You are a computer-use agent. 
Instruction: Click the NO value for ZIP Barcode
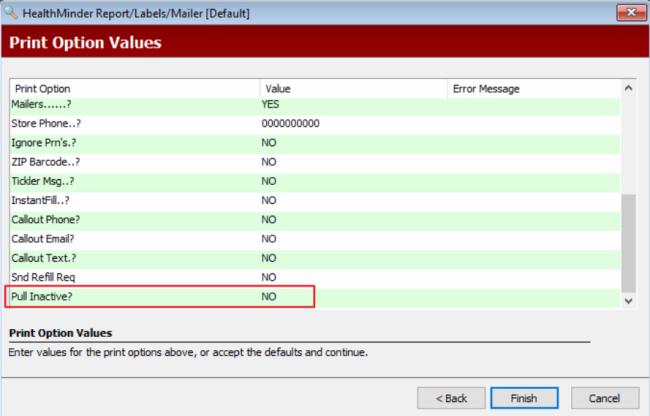269,162
